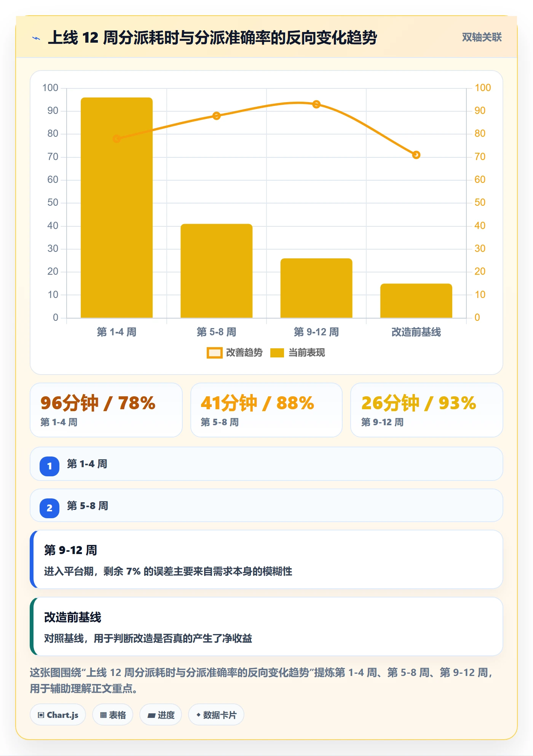Click the line chart peak point at 第 9-12 周
This screenshot has width=533, height=756.
pos(316,104)
